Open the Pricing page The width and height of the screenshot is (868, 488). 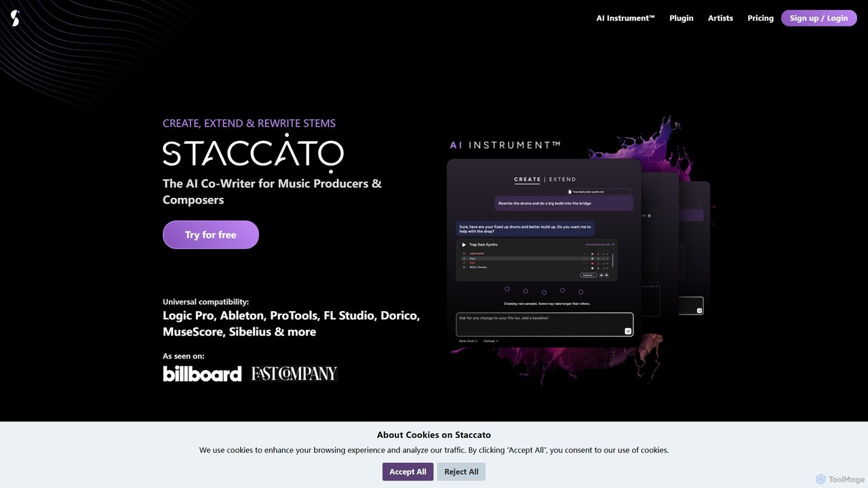pyautogui.click(x=760, y=18)
